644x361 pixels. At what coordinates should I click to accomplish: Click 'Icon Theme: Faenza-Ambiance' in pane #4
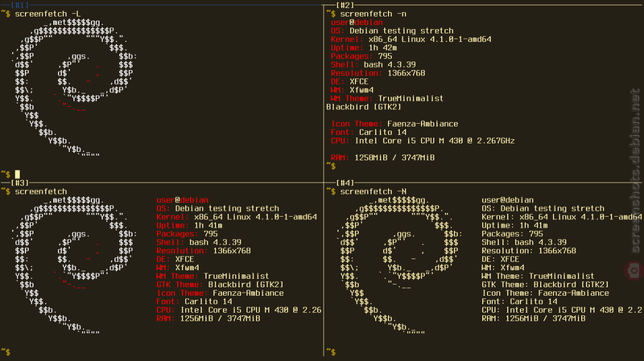click(x=545, y=293)
